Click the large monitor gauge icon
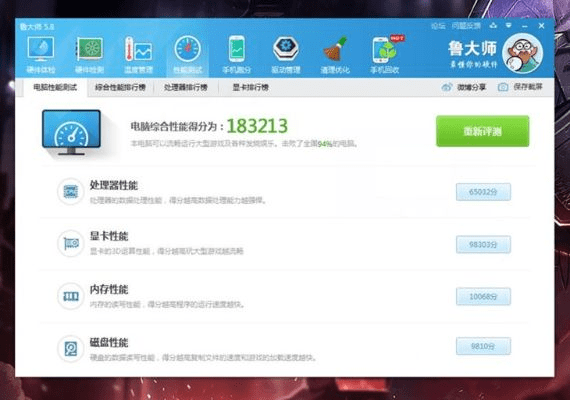 [72, 132]
